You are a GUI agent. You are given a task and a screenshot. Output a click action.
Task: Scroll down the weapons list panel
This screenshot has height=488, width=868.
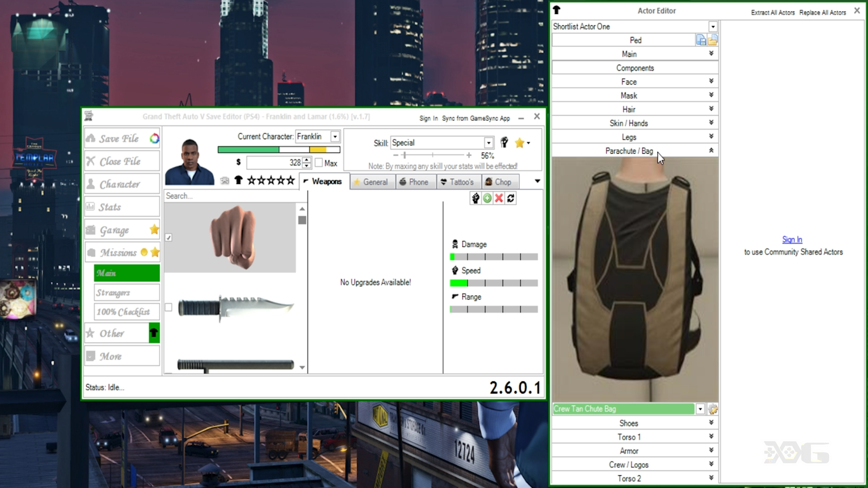[302, 368]
